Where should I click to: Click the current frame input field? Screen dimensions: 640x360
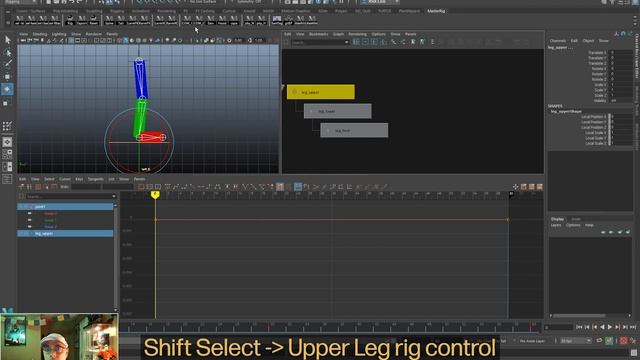558,327
